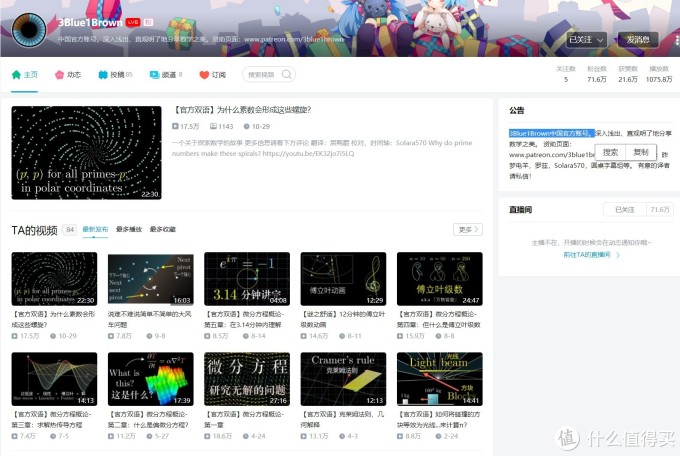The height and width of the screenshot is (456, 680).
Task: Click 复制 in the text selection popup
Action: pos(641,152)
